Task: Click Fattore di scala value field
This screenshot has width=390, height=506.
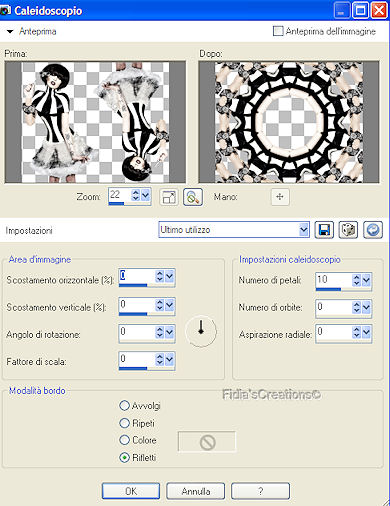Action: point(137,359)
